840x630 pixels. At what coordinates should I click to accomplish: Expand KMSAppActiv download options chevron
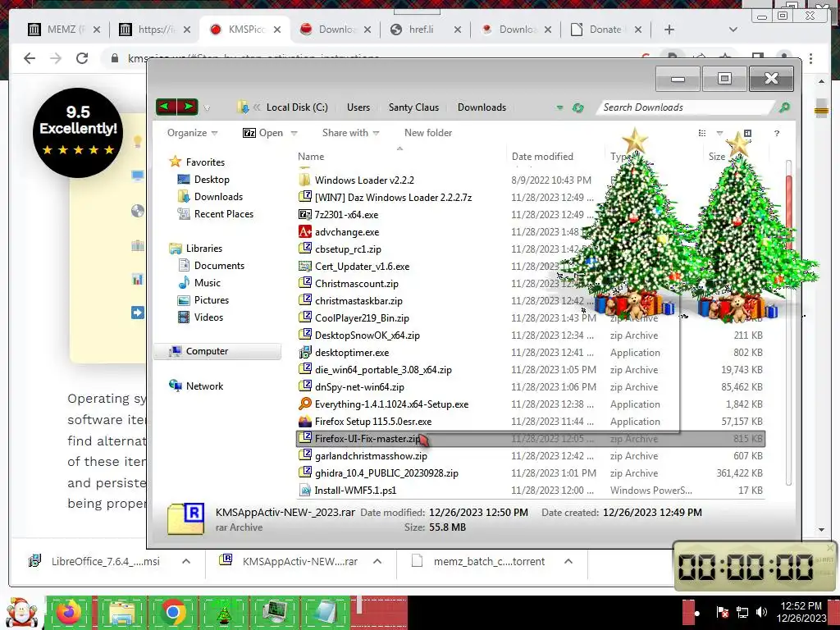(x=377, y=561)
